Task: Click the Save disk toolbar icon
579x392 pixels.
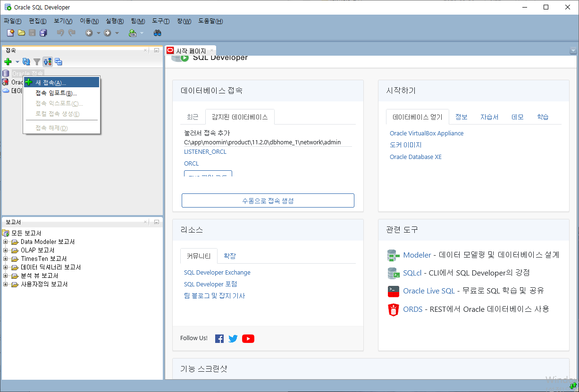Action: tap(33, 33)
